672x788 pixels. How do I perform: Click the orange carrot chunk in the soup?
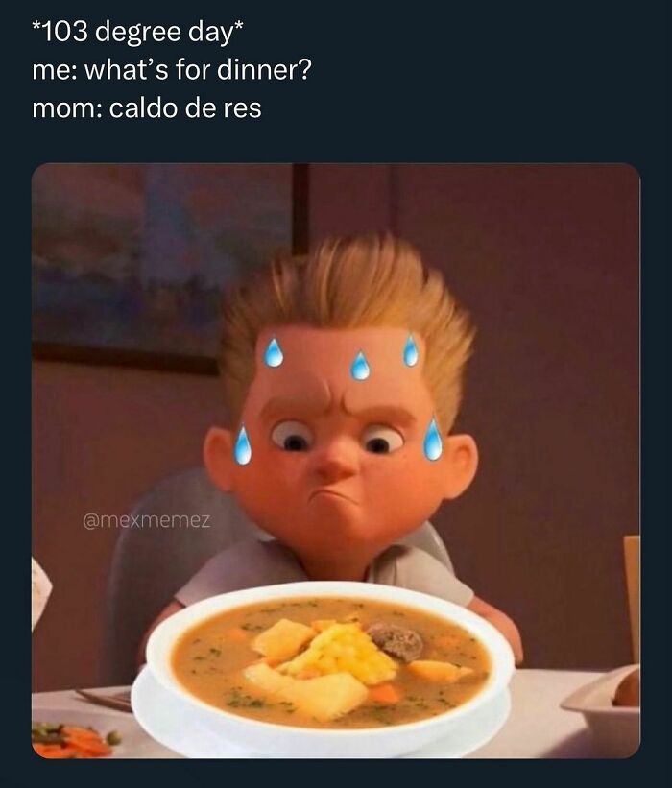[385, 693]
